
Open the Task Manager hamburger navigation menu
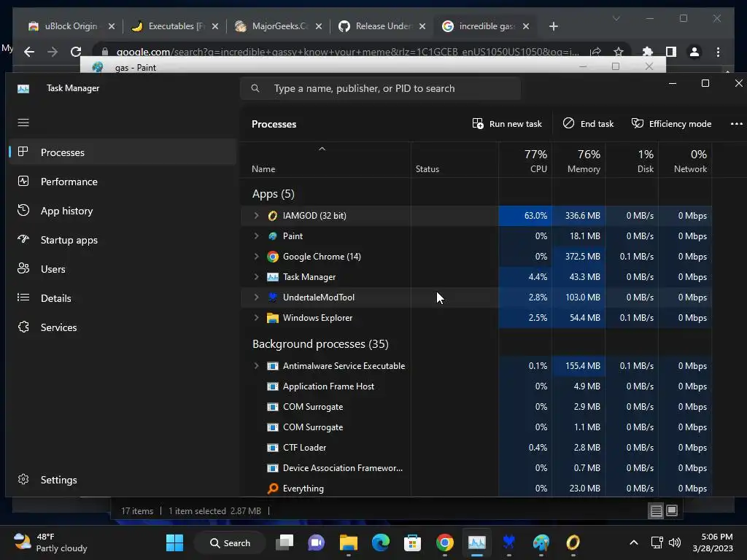click(23, 122)
